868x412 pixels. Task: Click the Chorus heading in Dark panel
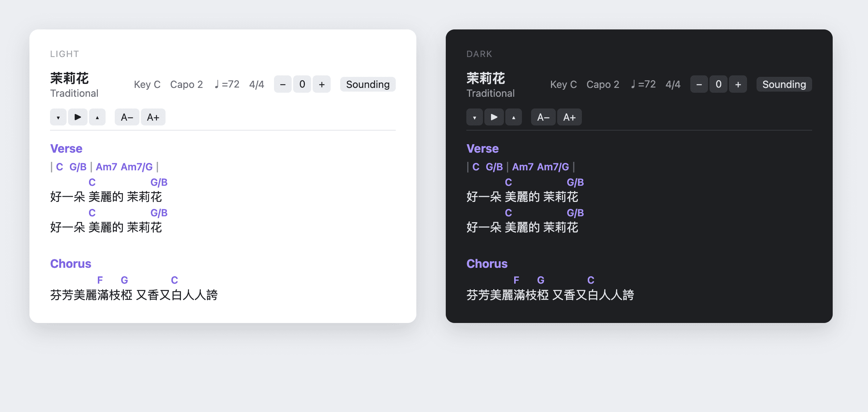point(487,264)
